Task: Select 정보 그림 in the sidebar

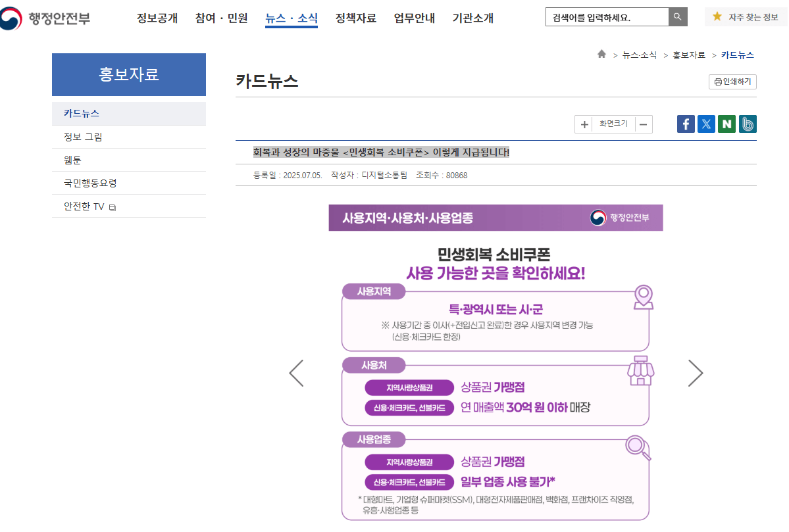Action: (x=129, y=137)
